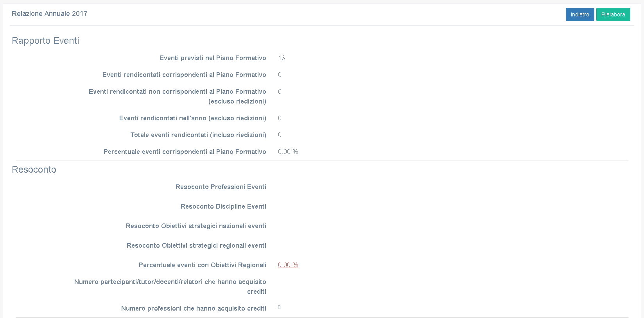
Task: Click the Rielabora button
Action: (613, 14)
